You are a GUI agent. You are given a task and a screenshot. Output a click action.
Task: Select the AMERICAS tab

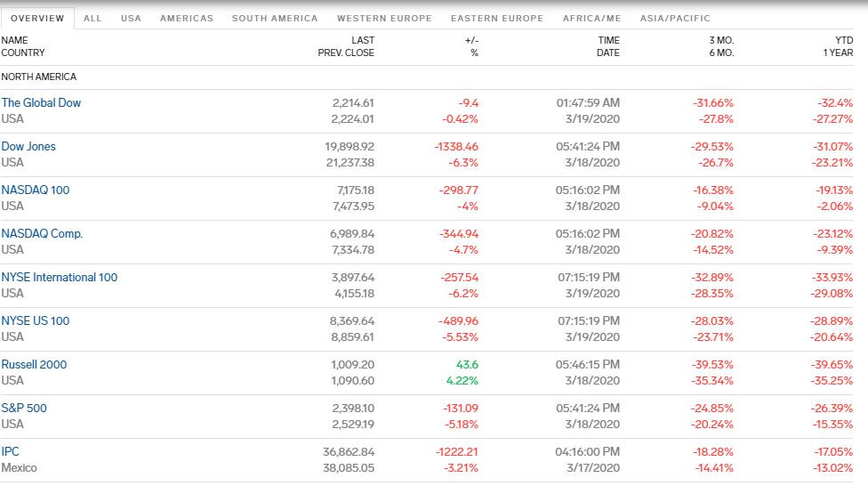[187, 19]
